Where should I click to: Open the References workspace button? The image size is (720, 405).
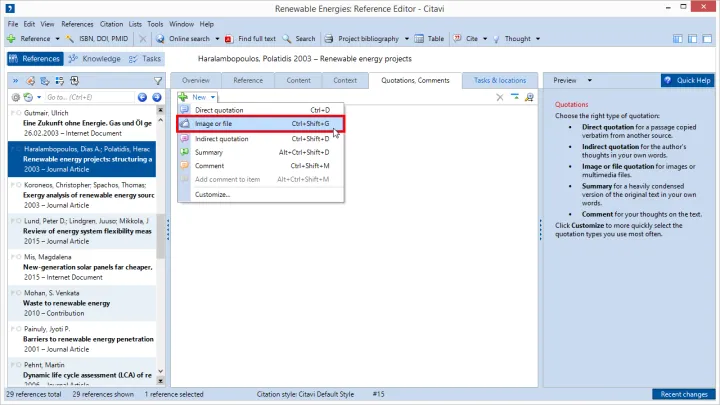[35, 59]
